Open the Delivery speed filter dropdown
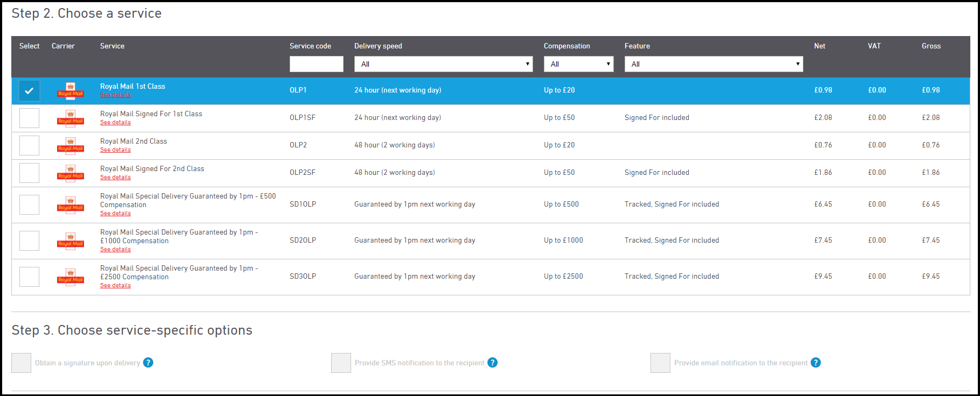The width and height of the screenshot is (980, 396). coord(443,64)
